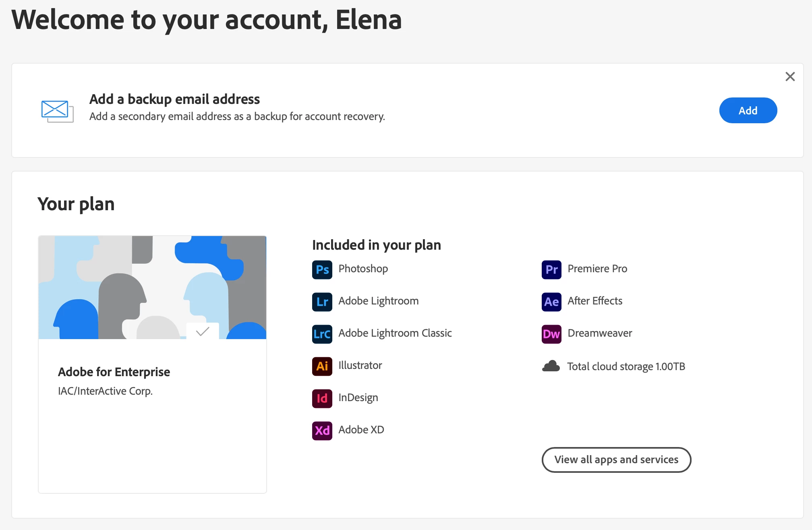Select the Illustrator label
The image size is (812, 530).
click(x=360, y=365)
